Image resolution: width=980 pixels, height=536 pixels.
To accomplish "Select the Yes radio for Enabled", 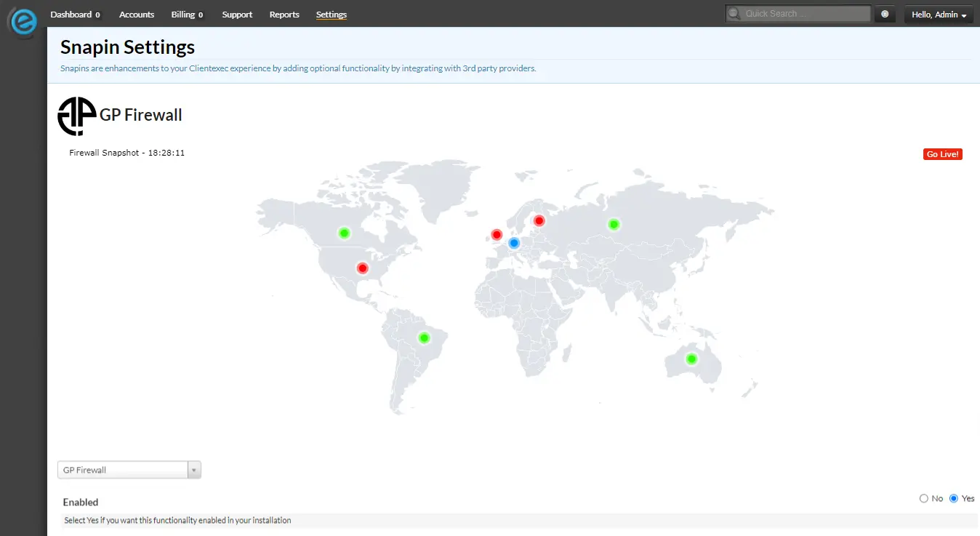I will tap(954, 498).
